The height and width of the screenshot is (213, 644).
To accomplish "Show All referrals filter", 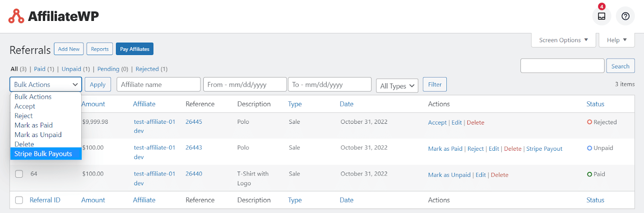I will coord(14,69).
